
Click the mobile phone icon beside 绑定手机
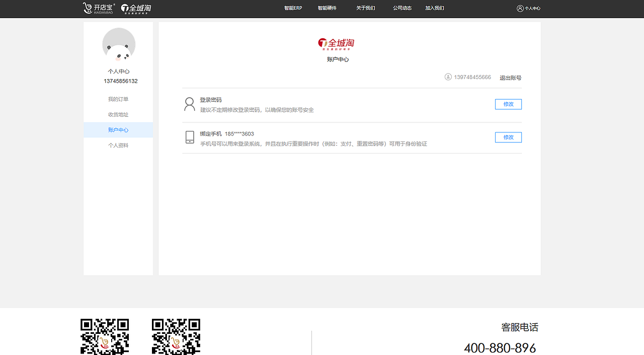click(x=190, y=137)
